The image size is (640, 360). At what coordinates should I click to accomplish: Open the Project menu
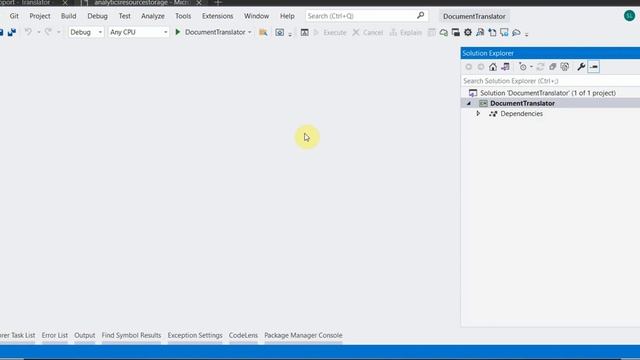(x=40, y=16)
